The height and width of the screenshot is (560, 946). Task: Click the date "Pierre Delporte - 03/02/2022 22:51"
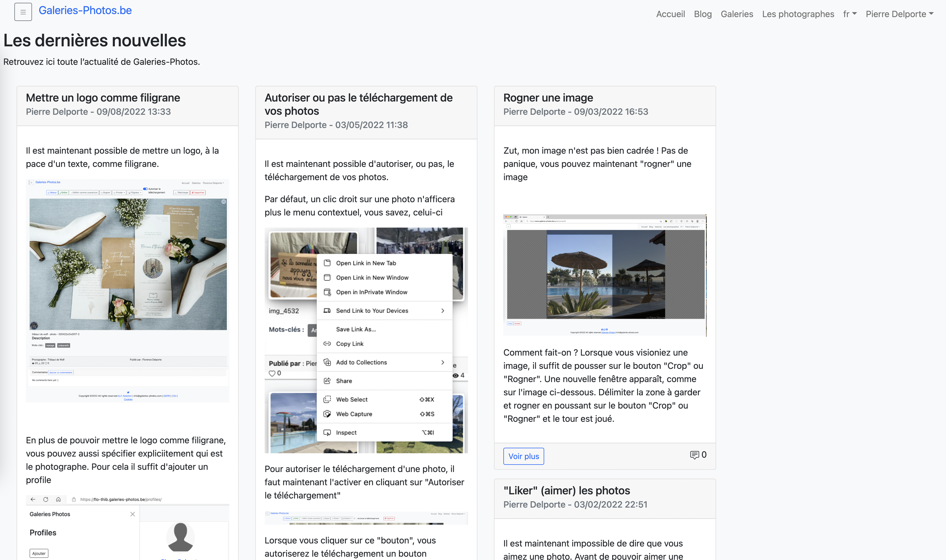575,505
